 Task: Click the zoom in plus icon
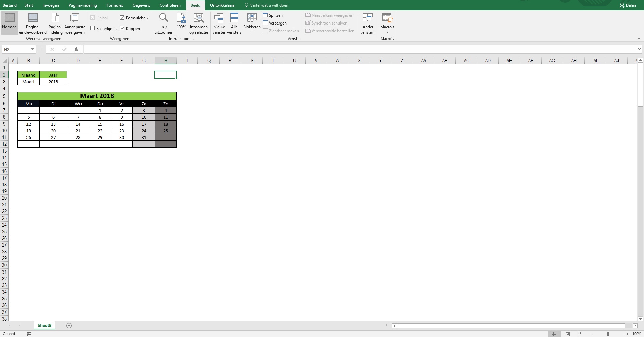coord(627,334)
